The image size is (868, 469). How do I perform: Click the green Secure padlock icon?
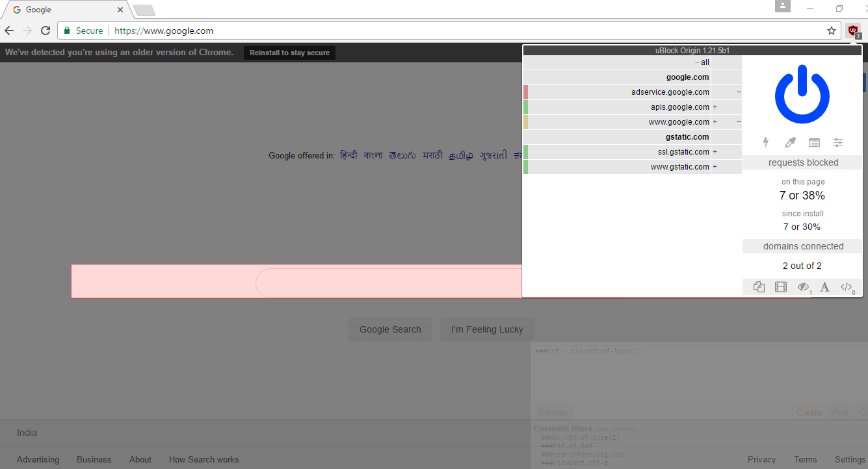67,31
